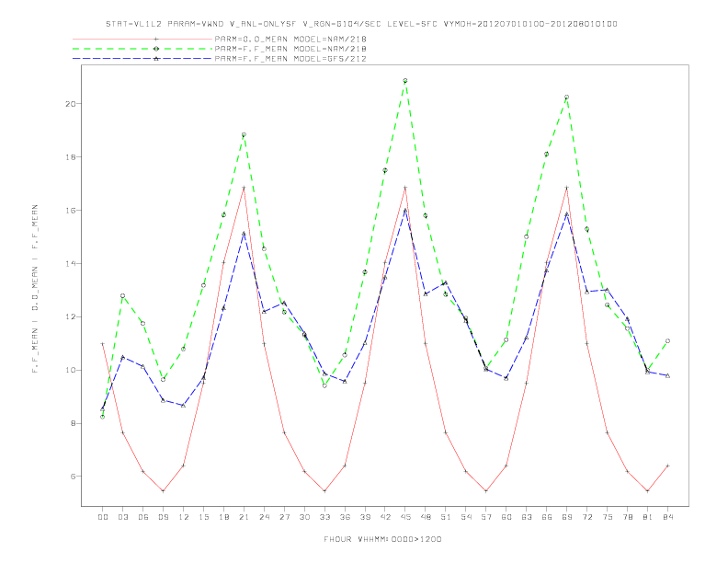Screen dimensions: 728x563
Task: Click y-axis tick label 10
Action: click(x=71, y=370)
